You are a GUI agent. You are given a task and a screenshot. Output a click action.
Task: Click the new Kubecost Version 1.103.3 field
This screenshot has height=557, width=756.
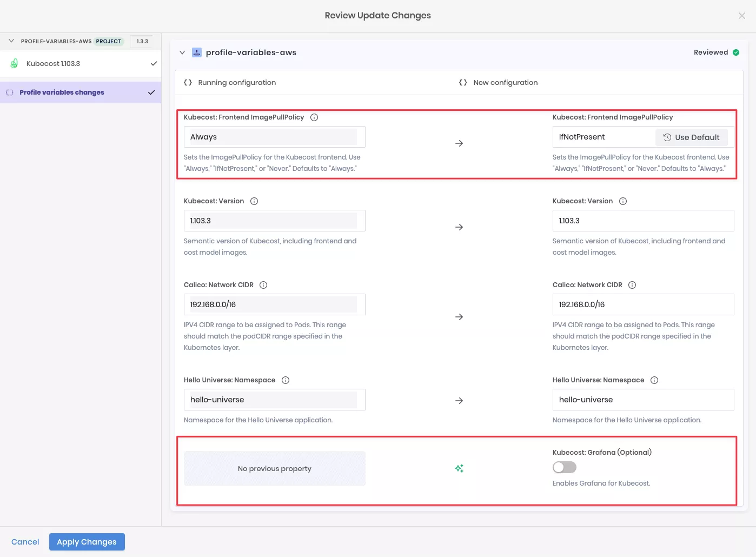(644, 221)
